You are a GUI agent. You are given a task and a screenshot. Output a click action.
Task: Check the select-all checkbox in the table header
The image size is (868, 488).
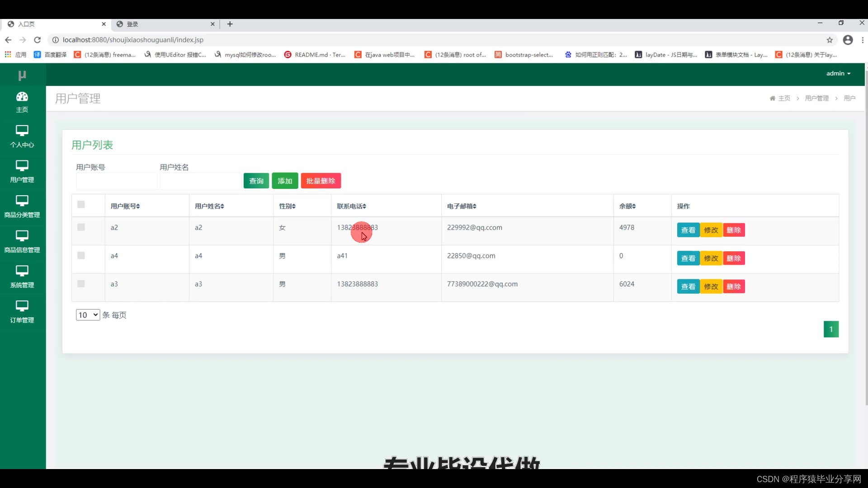click(x=81, y=205)
